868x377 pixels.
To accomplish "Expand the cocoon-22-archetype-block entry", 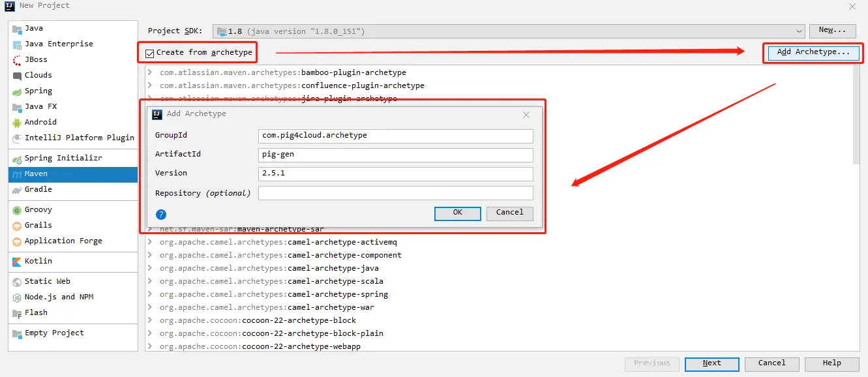I will [151, 320].
